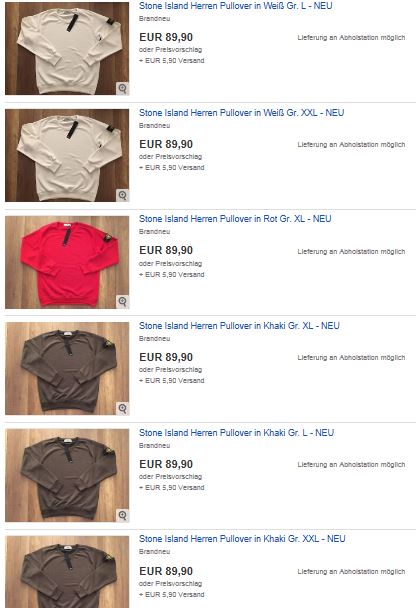
Task: Open listing Stone Island Pullover in Weiß Gr. XXL
Action: (242, 113)
